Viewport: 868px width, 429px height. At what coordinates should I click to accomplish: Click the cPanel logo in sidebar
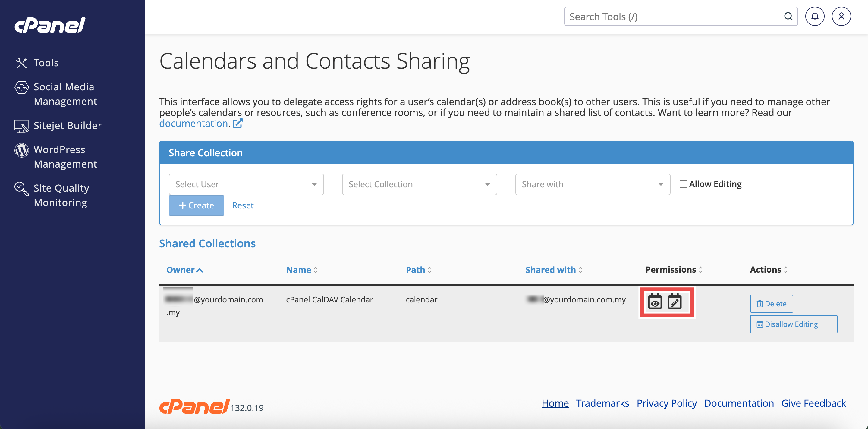pos(50,25)
